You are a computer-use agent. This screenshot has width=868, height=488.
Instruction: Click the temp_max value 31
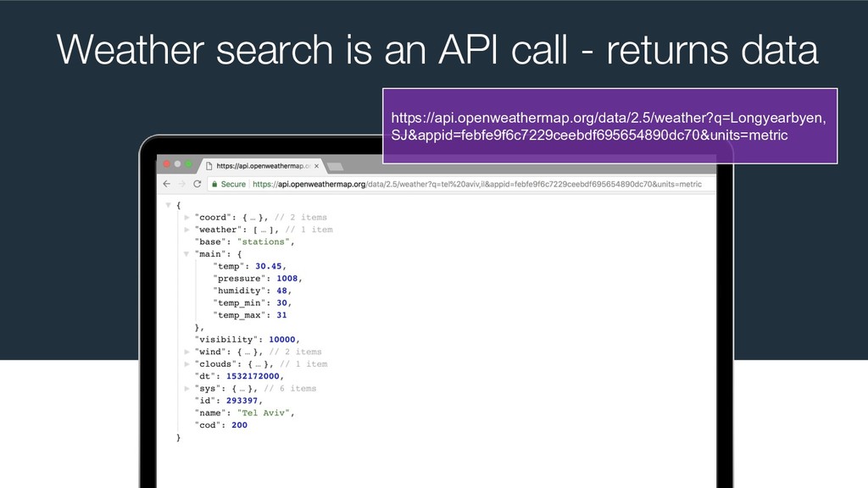281,315
